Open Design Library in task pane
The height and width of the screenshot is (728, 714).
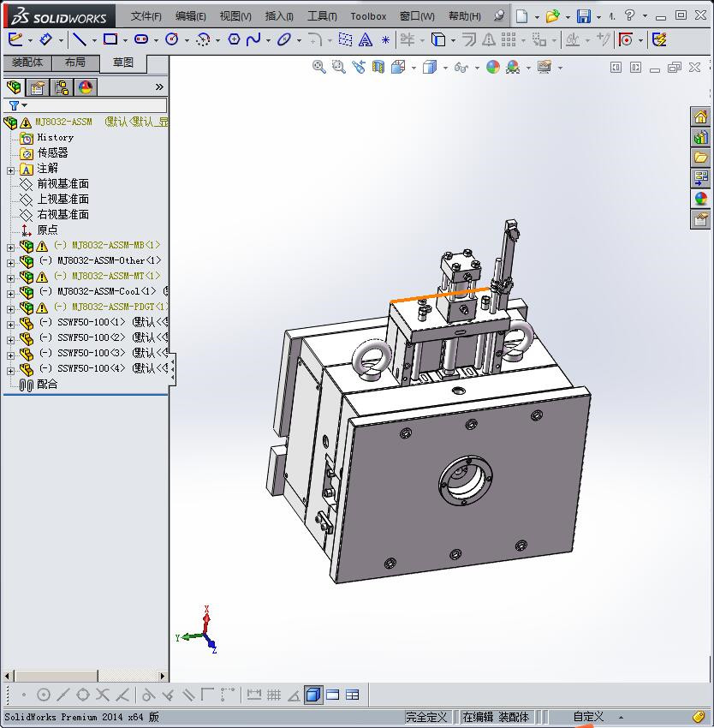point(700,137)
